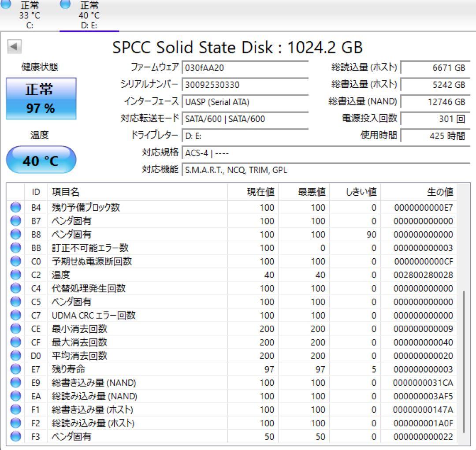The height and width of the screenshot is (450, 476).
Task: Click power on hours value 425 時間
Action: (x=435, y=136)
